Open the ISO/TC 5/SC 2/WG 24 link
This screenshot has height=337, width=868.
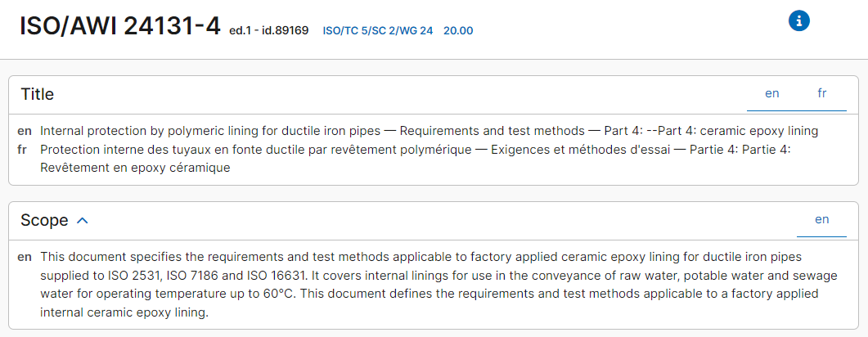(x=377, y=31)
